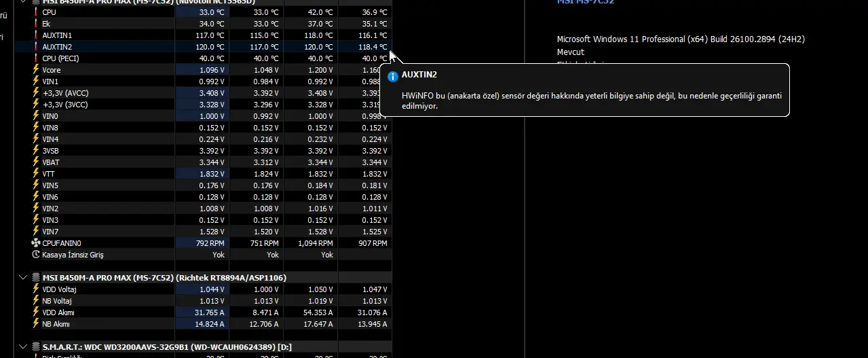Open the MSI MS-7C52 link in right panel
Viewport: 868px width, 358px height.
point(585,2)
